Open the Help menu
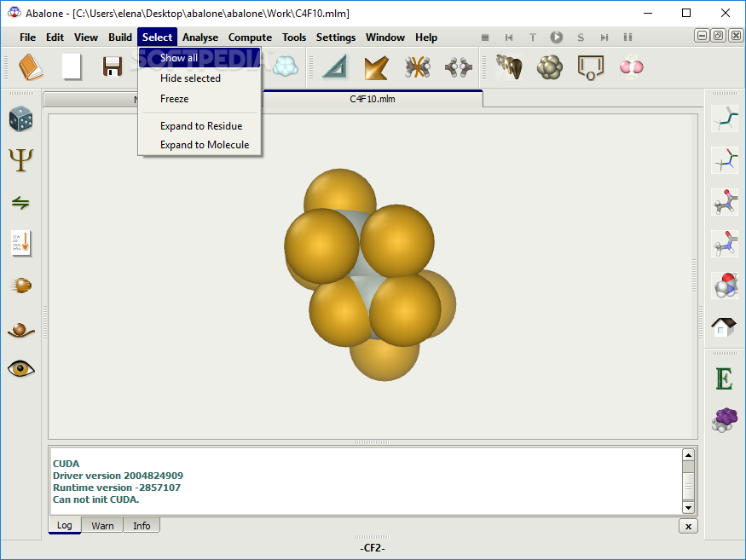746x560 pixels. tap(426, 38)
